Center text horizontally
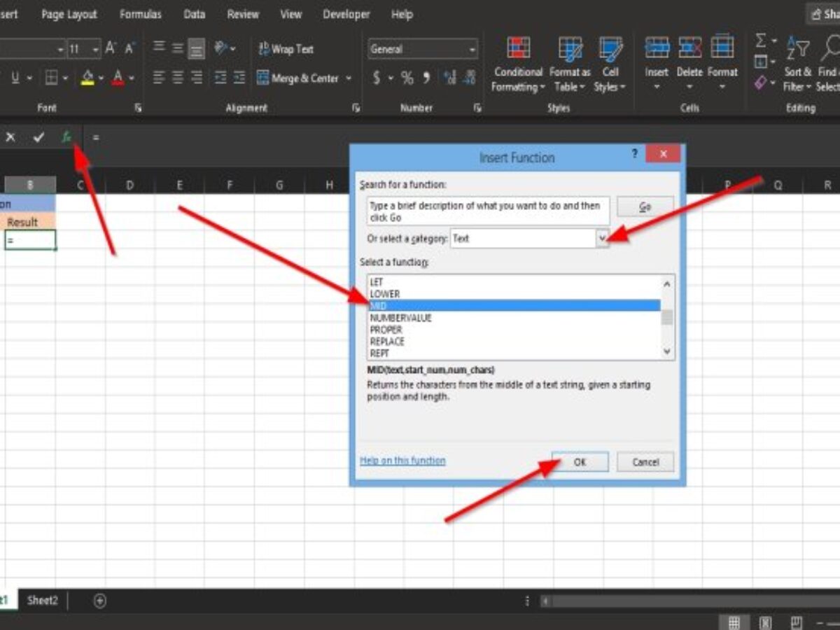 178,78
